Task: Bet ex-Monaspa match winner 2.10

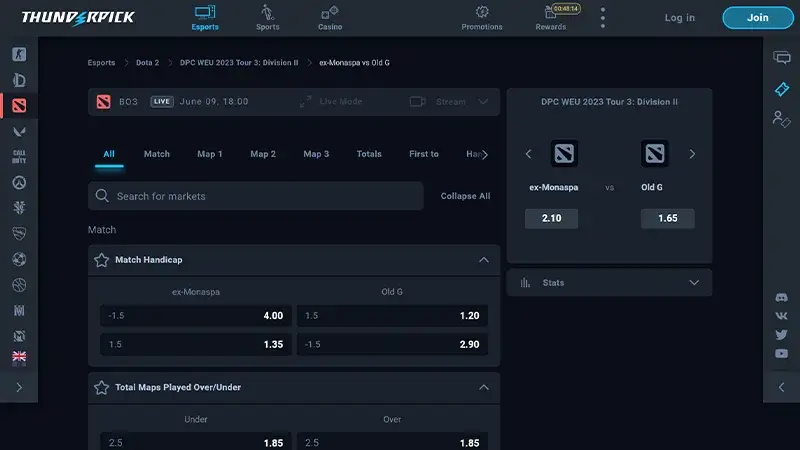Action: pyautogui.click(x=552, y=218)
